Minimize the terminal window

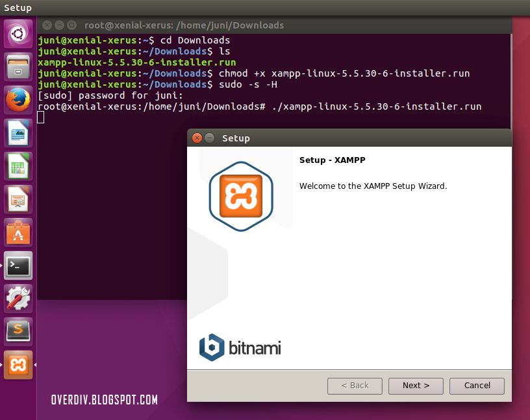(59, 25)
